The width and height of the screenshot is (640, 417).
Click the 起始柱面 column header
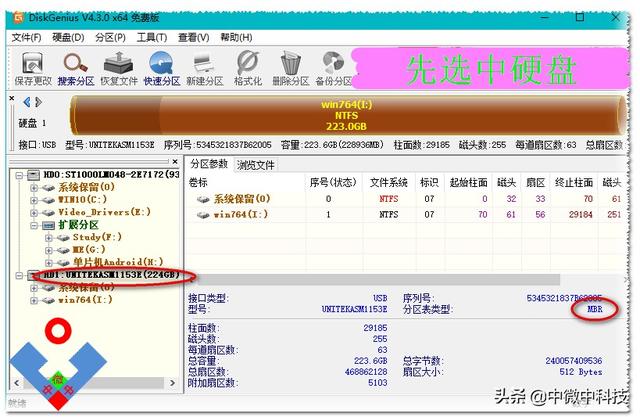(469, 182)
